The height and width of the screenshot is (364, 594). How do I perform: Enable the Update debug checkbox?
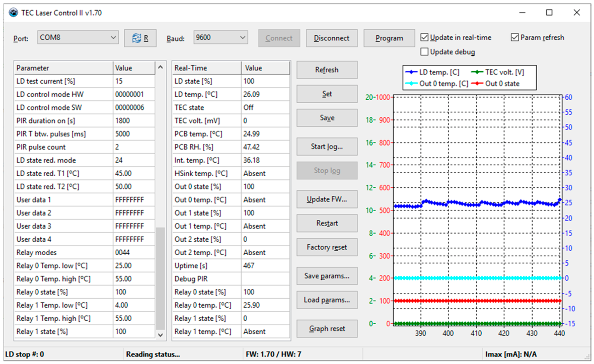click(424, 51)
